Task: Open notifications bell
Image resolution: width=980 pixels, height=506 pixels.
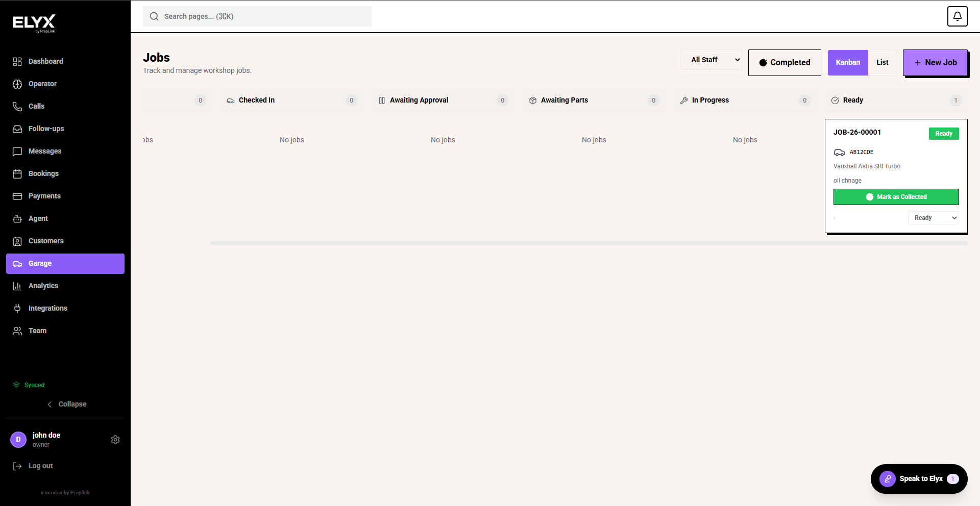Action: click(958, 16)
